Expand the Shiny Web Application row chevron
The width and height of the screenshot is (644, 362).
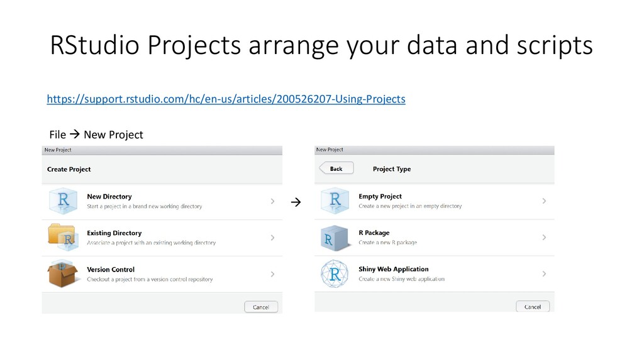pos(544,274)
